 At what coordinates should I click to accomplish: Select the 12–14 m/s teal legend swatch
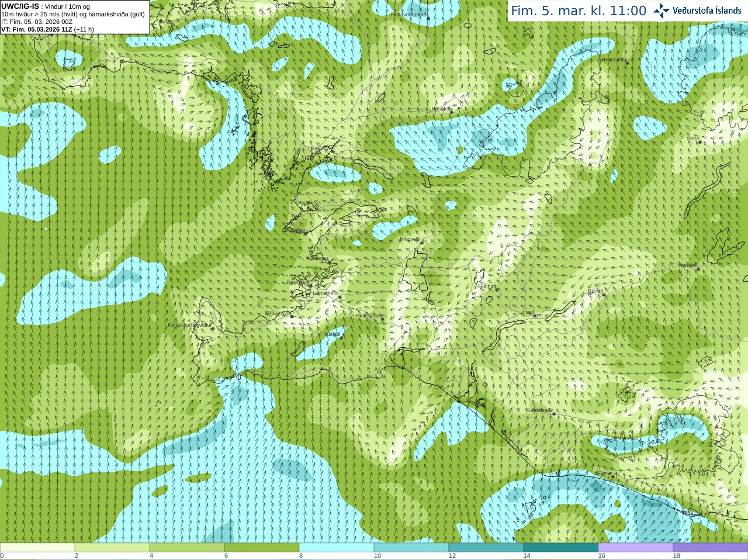click(486, 548)
